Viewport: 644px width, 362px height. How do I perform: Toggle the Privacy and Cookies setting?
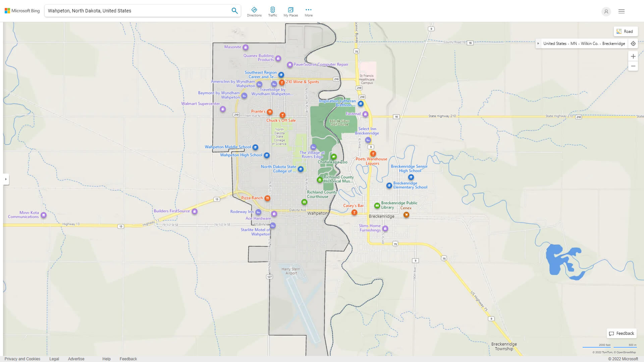[22, 359]
